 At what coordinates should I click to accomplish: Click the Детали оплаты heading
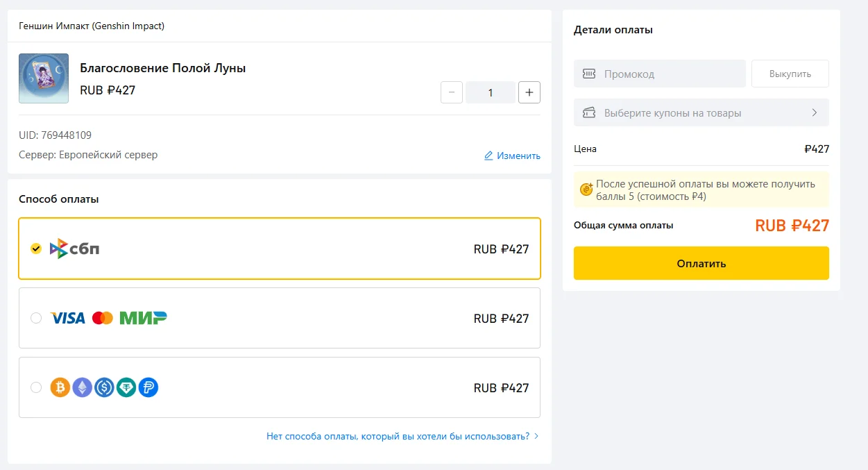(x=613, y=30)
